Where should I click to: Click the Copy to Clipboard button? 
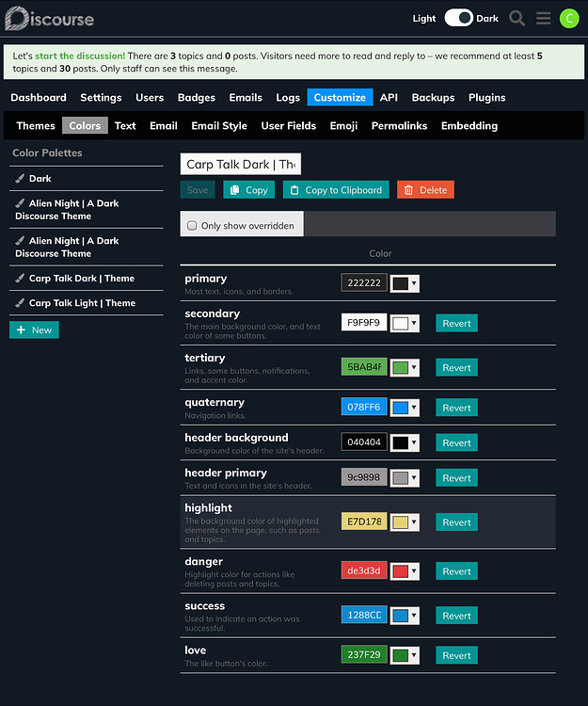(336, 189)
